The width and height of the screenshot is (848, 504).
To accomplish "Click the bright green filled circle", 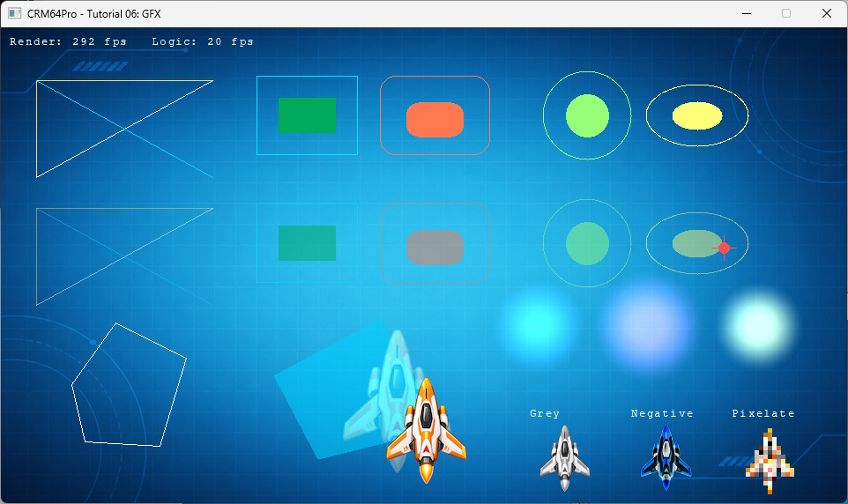I will (587, 115).
